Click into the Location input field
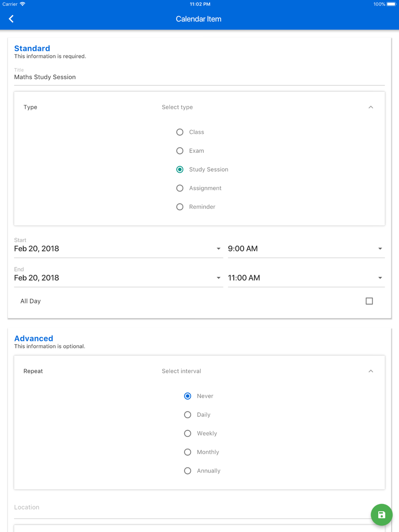 [192, 507]
